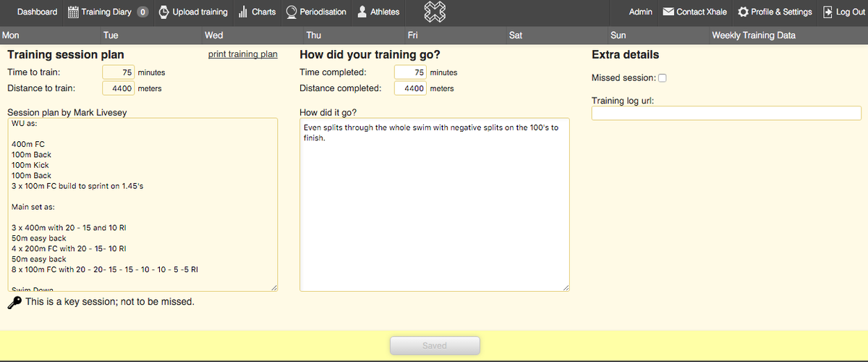This screenshot has height=362, width=868.
Task: Click inside the How did it go textarea
Action: 435,205
